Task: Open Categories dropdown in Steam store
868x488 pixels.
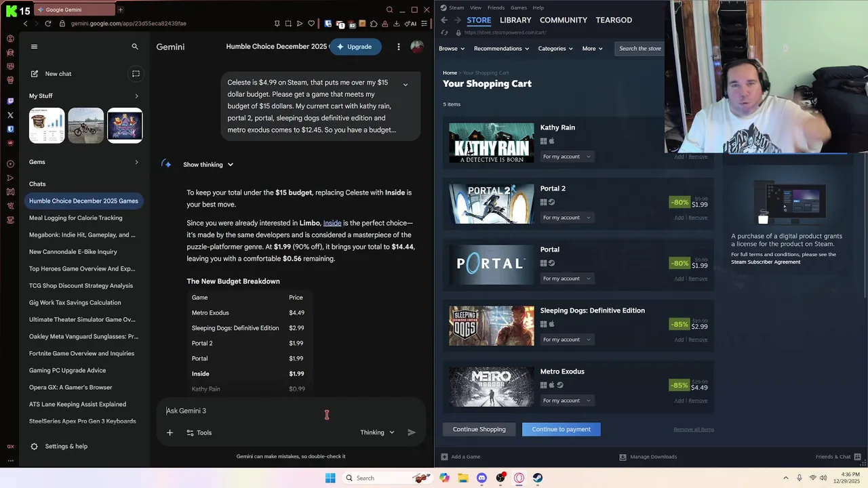Action: pos(555,49)
